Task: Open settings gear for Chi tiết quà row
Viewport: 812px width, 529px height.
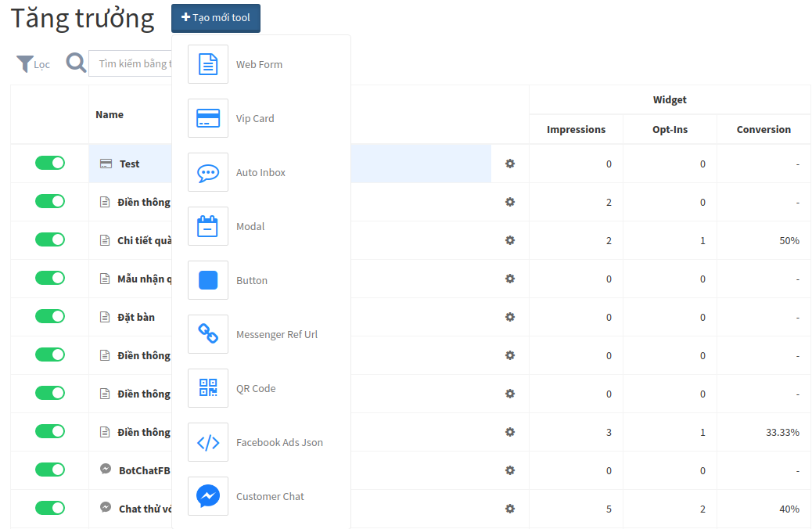Action: (510, 240)
